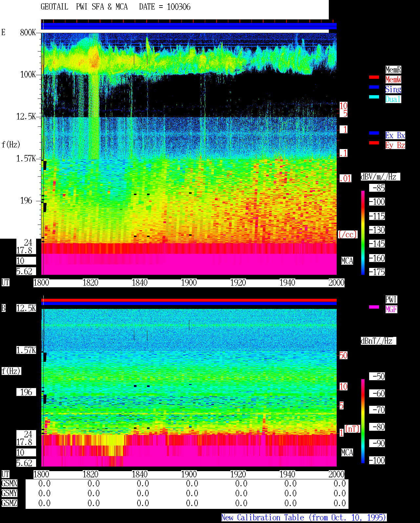Click 1940 on the E panel time axis
Screen dimensions: 420x523
coord(287,282)
